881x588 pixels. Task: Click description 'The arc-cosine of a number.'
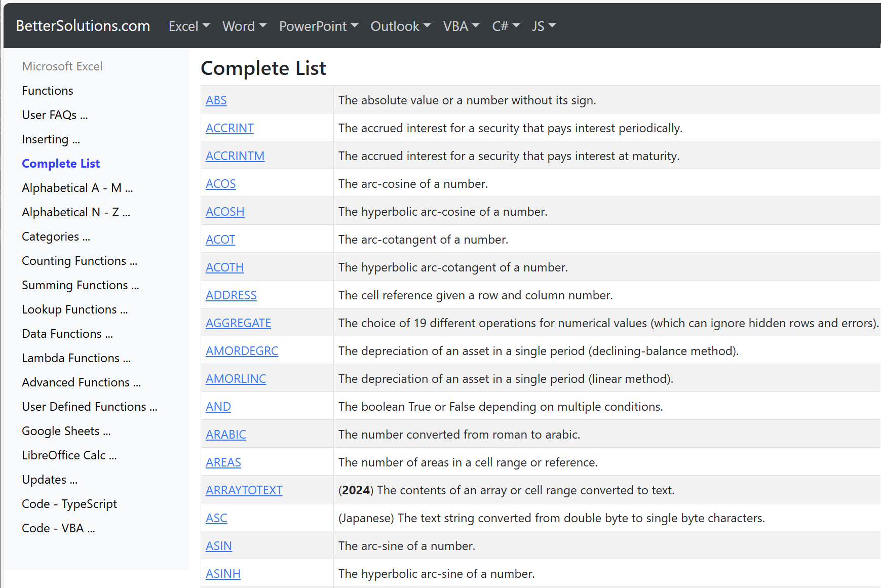[413, 184]
